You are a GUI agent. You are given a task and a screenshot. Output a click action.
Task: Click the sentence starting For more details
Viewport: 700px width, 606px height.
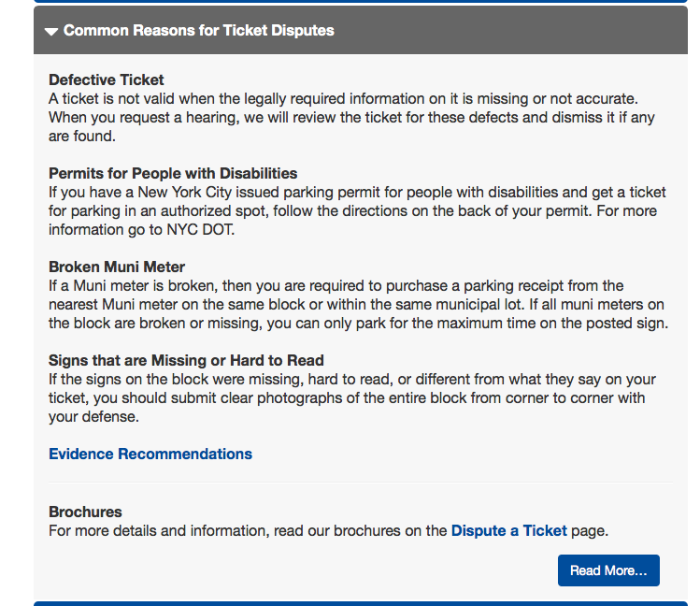(x=328, y=530)
